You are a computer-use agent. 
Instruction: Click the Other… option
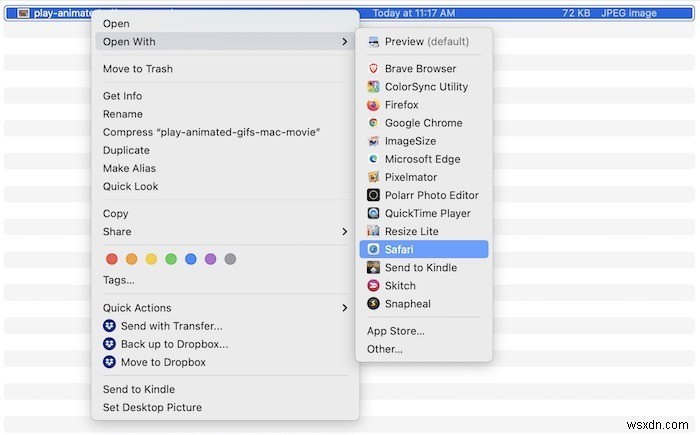(x=385, y=349)
